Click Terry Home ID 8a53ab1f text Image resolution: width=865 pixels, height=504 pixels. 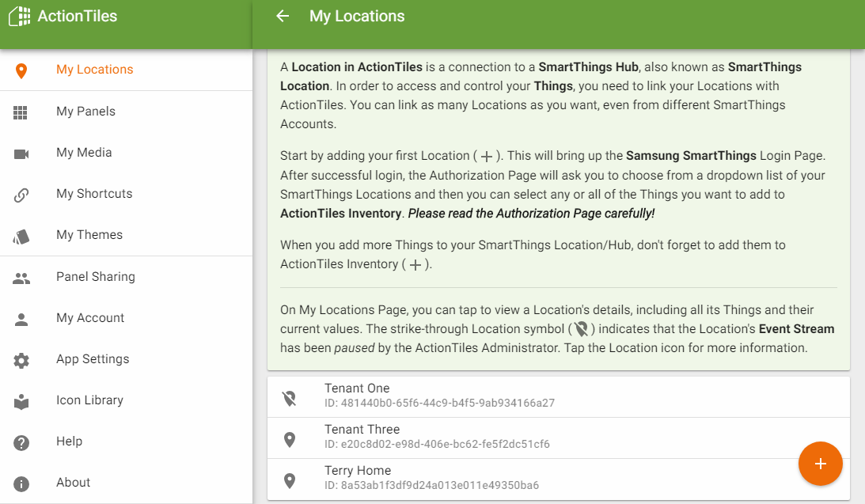click(431, 486)
